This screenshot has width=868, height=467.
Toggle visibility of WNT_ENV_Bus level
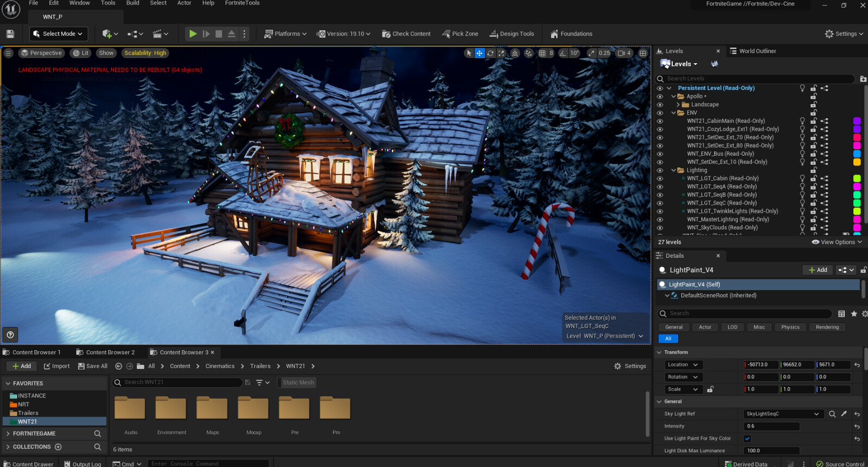point(660,154)
